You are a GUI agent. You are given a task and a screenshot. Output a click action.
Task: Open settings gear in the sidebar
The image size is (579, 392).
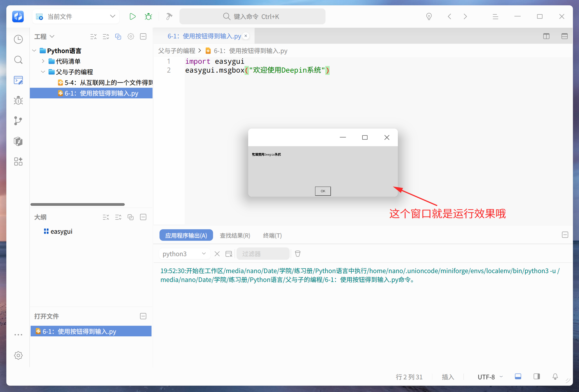click(x=18, y=355)
